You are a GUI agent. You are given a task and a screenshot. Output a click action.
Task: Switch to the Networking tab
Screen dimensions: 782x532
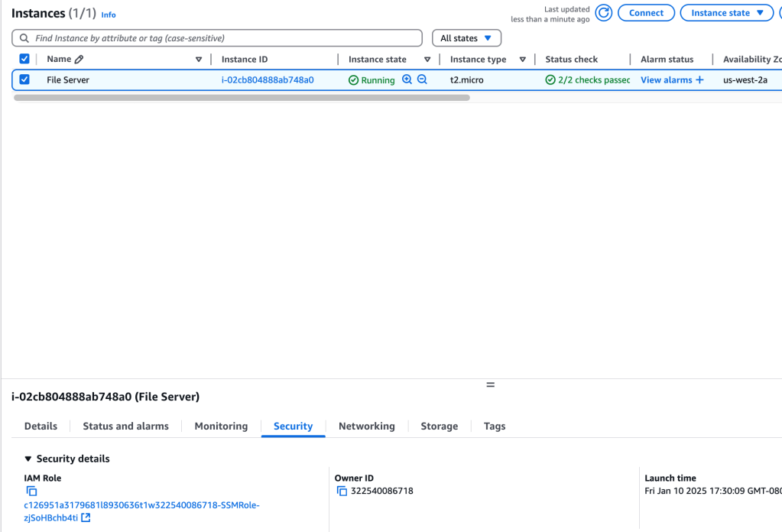click(366, 427)
